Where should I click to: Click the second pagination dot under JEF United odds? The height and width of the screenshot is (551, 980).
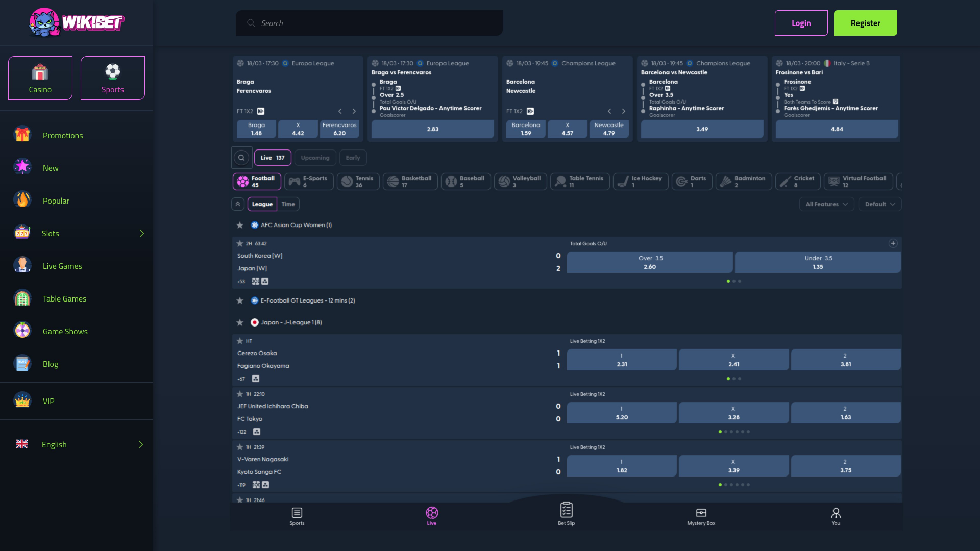[x=725, y=431]
